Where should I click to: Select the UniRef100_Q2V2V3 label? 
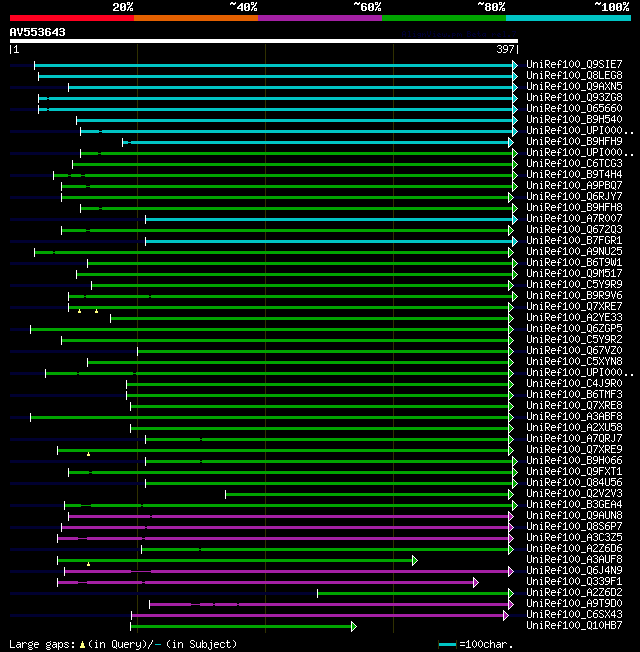[x=574, y=494]
